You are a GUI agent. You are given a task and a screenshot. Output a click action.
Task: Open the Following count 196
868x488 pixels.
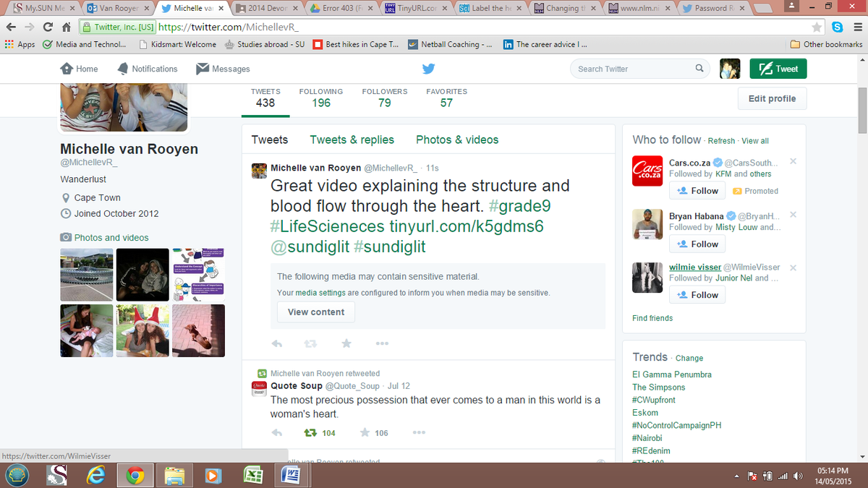coord(321,98)
